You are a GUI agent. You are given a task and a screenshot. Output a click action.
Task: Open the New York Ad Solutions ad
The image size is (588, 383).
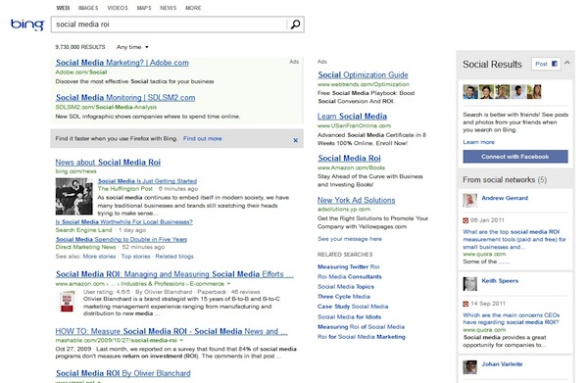pos(357,200)
